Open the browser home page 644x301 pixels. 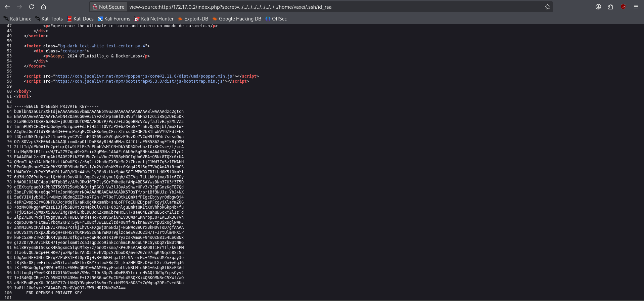tap(44, 7)
